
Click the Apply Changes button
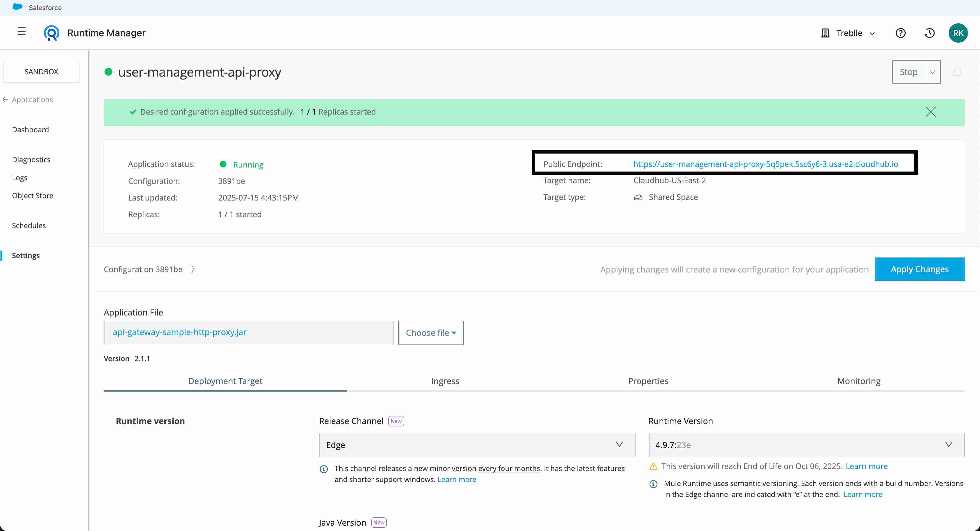(920, 269)
